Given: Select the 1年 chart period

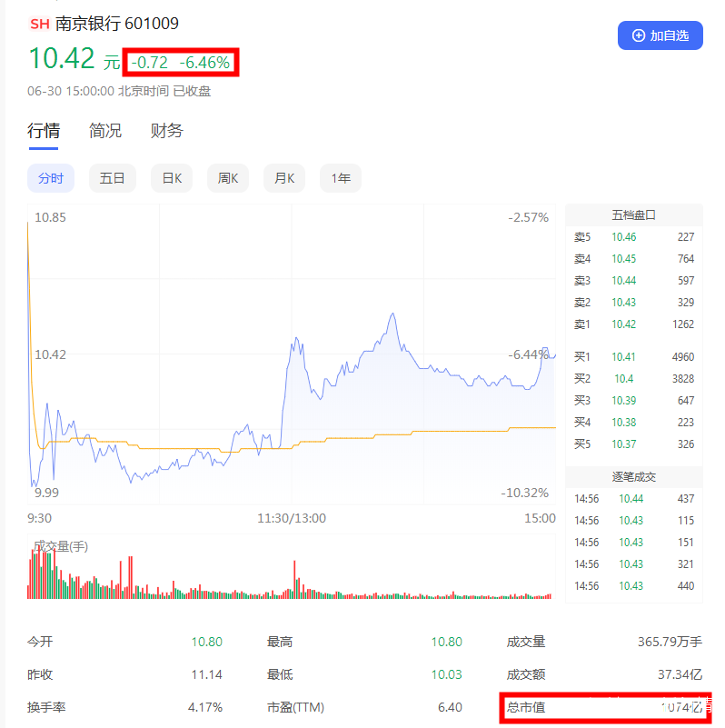Looking at the screenshot, I should pyautogui.click(x=341, y=178).
